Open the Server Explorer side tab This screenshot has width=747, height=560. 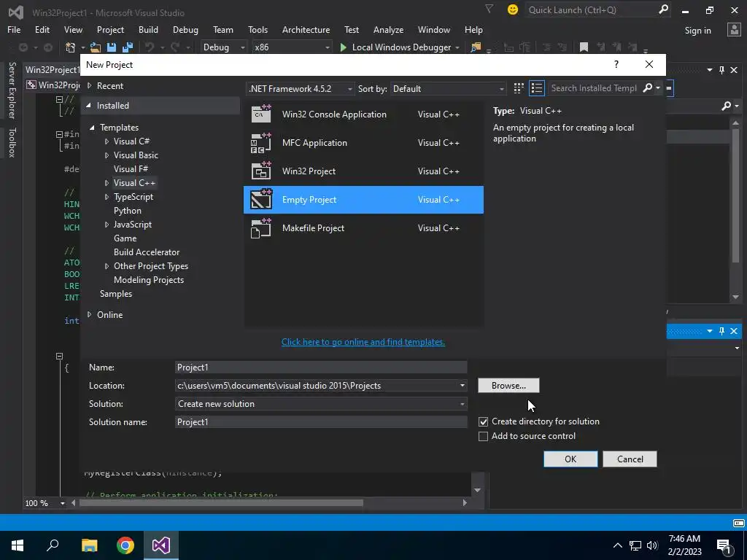point(12,90)
